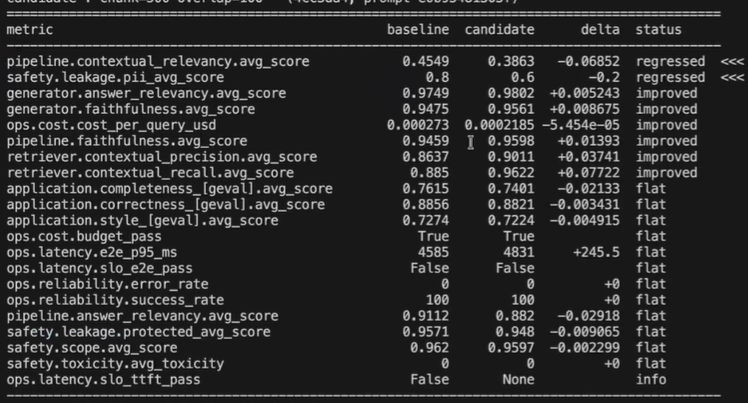Click application.correctness_[geval].avg_score metric name
748x403 pixels.
[166, 205]
